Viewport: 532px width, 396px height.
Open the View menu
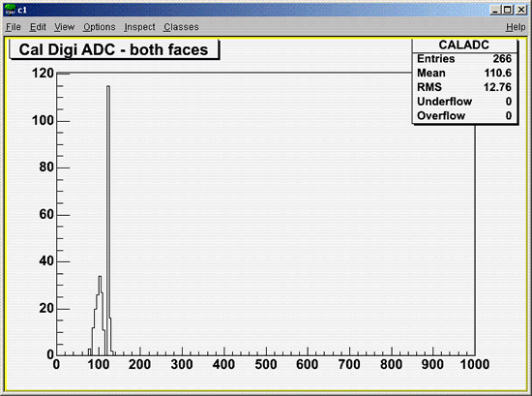coord(65,27)
